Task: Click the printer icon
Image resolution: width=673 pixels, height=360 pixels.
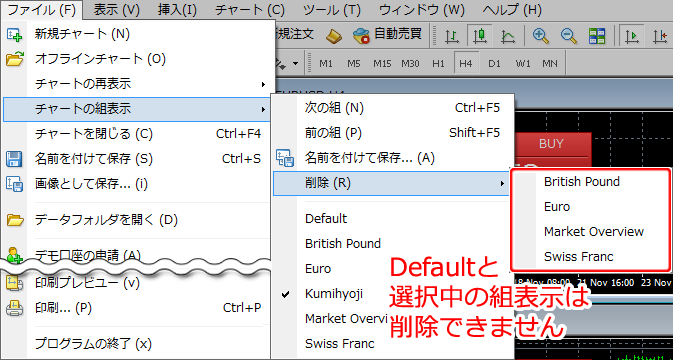Action: coord(15,309)
